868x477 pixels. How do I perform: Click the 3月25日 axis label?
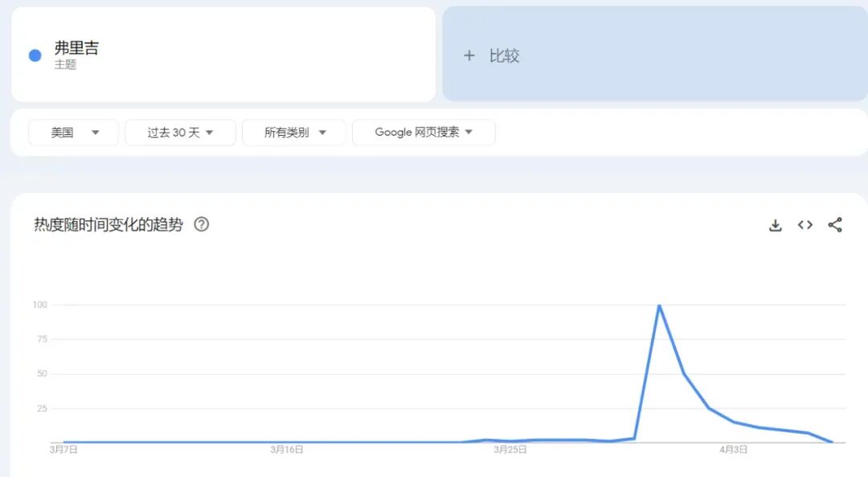click(x=510, y=450)
